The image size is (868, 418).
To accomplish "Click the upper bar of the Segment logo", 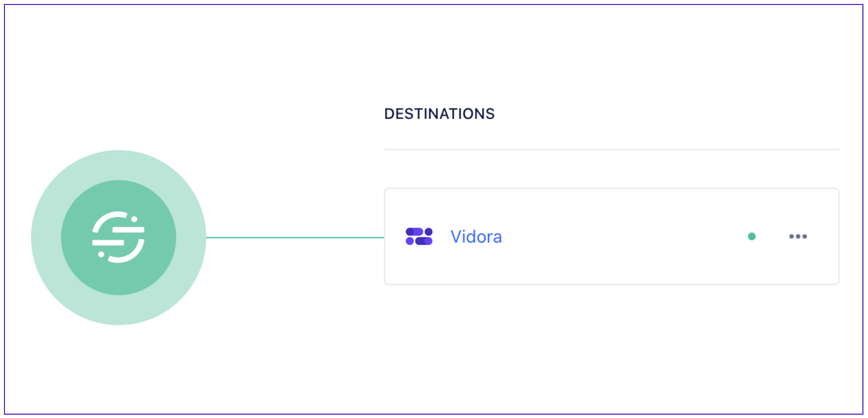I will (128, 230).
